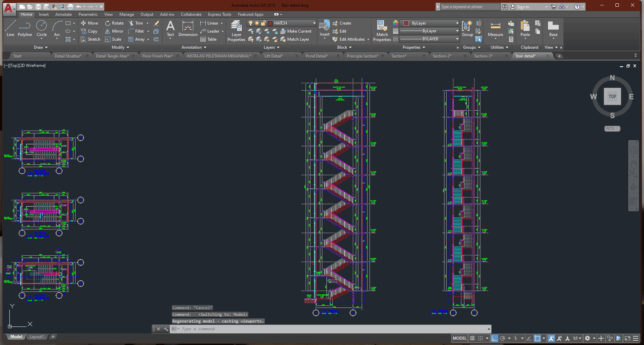The image size is (644, 345).
Task: Switch to the Lift Detail drawing tab
Action: [274, 56]
